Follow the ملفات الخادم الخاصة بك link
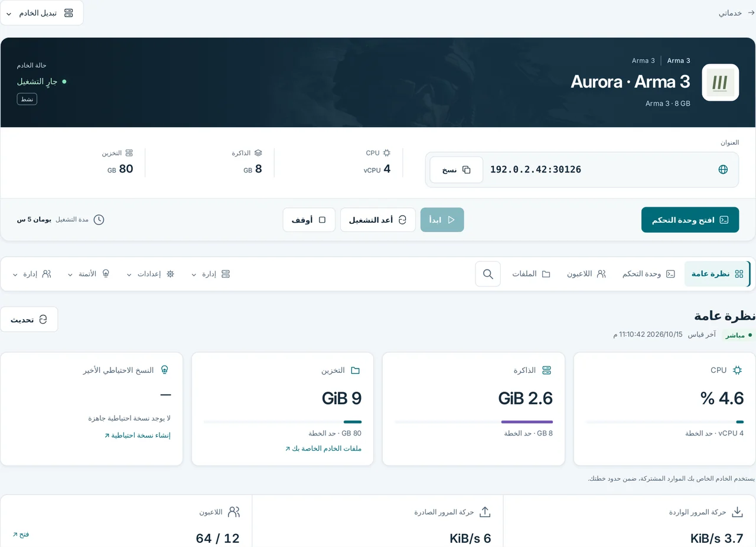This screenshot has height=547, width=756. (323, 448)
